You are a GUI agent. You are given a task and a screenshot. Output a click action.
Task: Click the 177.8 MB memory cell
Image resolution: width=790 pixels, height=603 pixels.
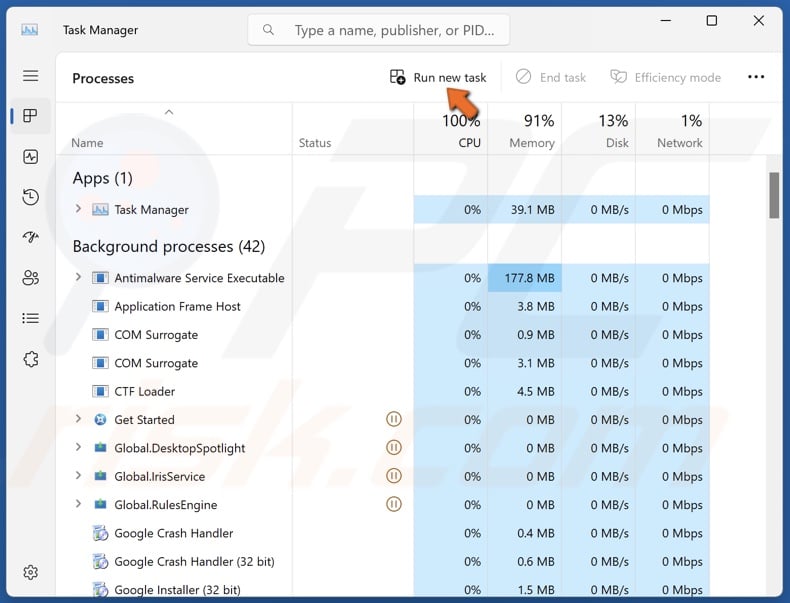coord(524,278)
